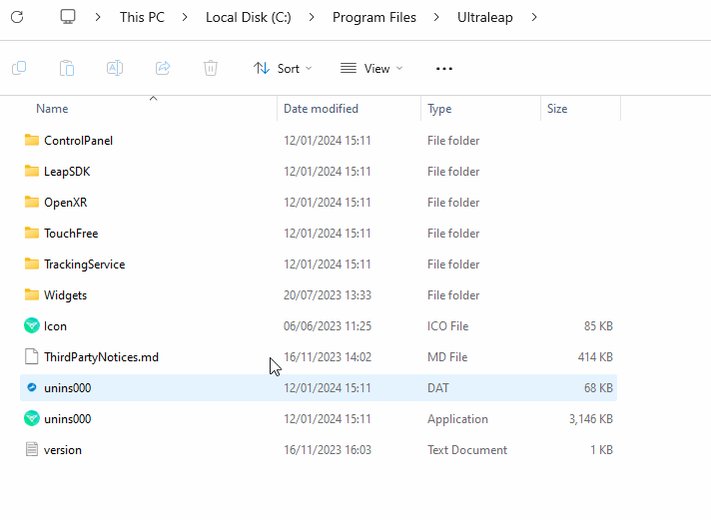The width and height of the screenshot is (711, 520).
Task: Click the 68 KB size cell
Action: (x=599, y=388)
